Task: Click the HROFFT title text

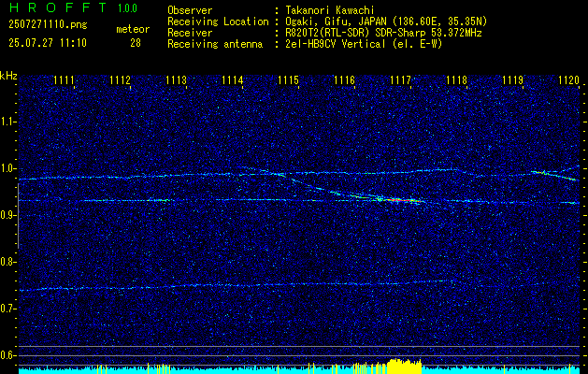Action: [x=59, y=7]
